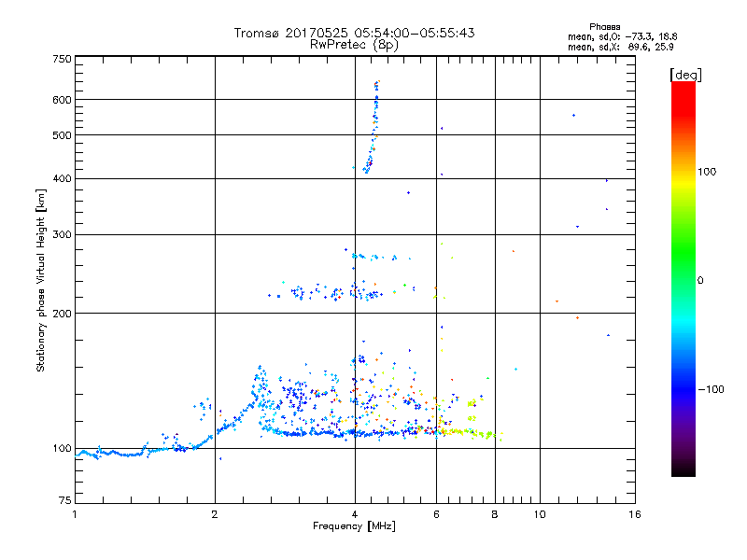Click the x-axis tick label '1'
747x560 pixels.
coord(75,514)
